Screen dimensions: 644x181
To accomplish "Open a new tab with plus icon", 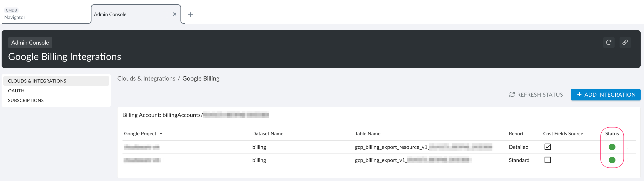I will pyautogui.click(x=190, y=15).
